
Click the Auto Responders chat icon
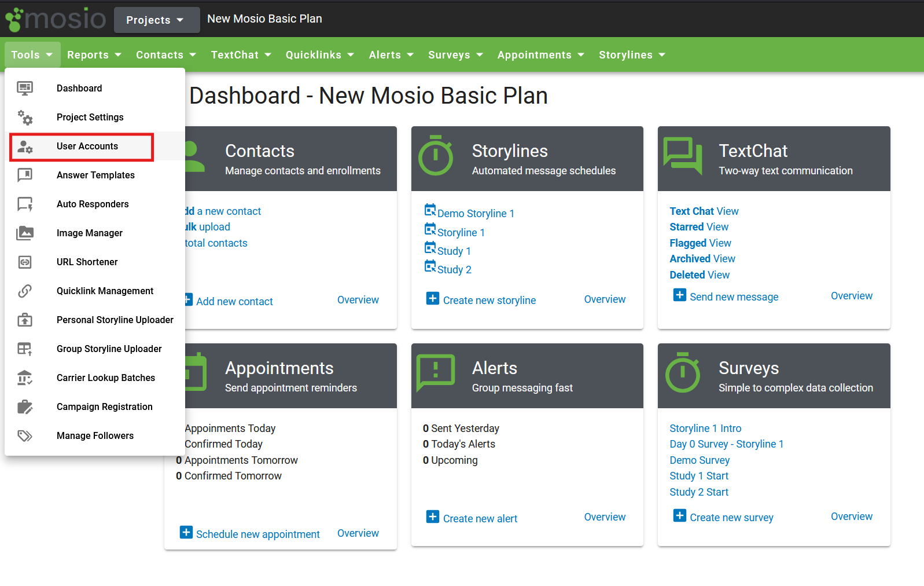25,204
